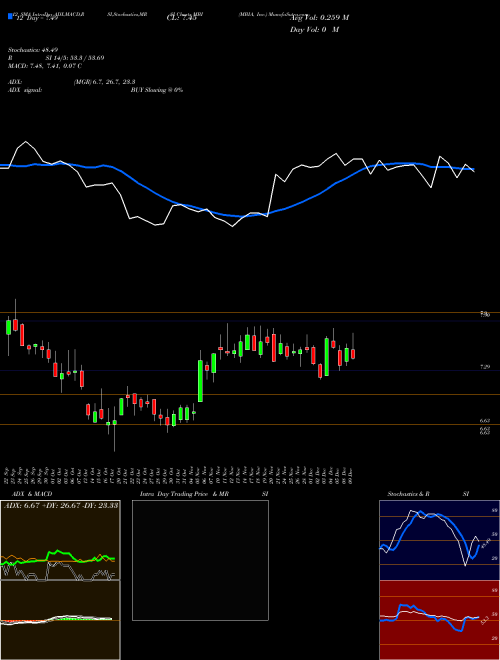Click the 'SI 14/5: 33.3 / 33.69' value

tap(75, 58)
